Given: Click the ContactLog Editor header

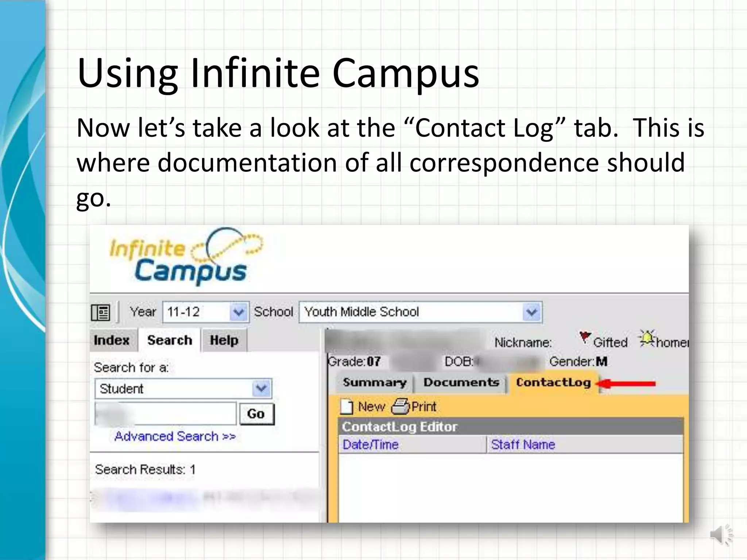Looking at the screenshot, I should click(x=511, y=427).
